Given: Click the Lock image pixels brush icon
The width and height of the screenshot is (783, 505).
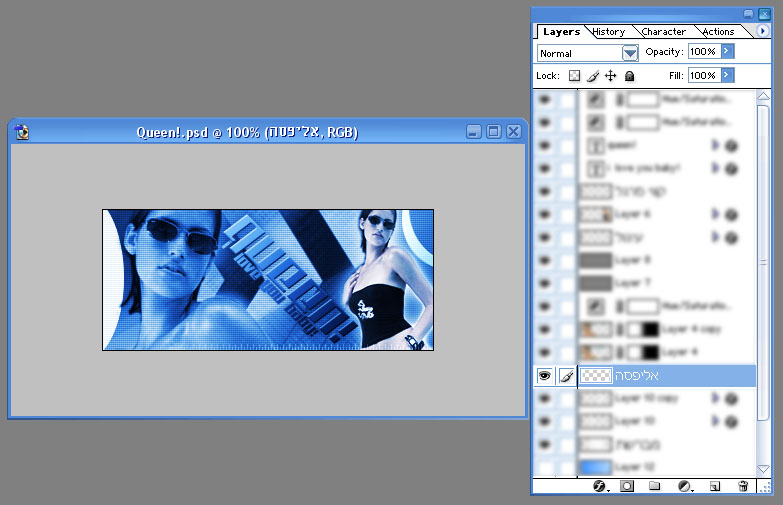Looking at the screenshot, I should click(592, 76).
